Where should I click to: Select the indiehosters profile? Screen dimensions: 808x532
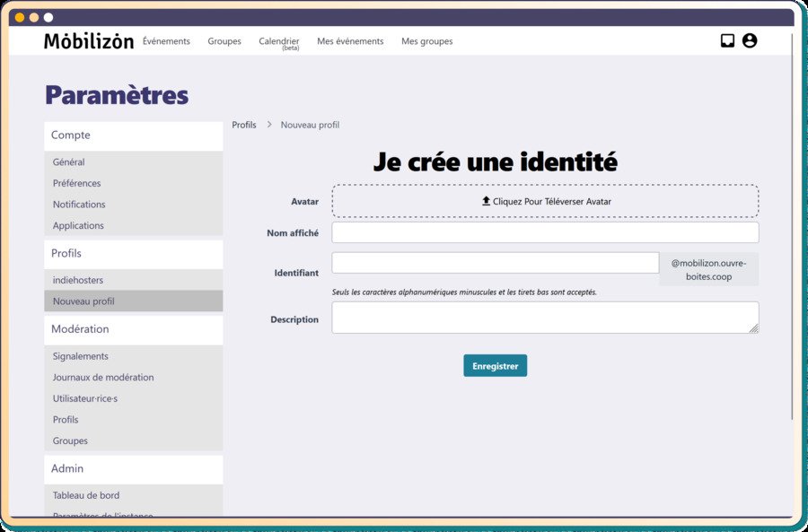(x=81, y=279)
